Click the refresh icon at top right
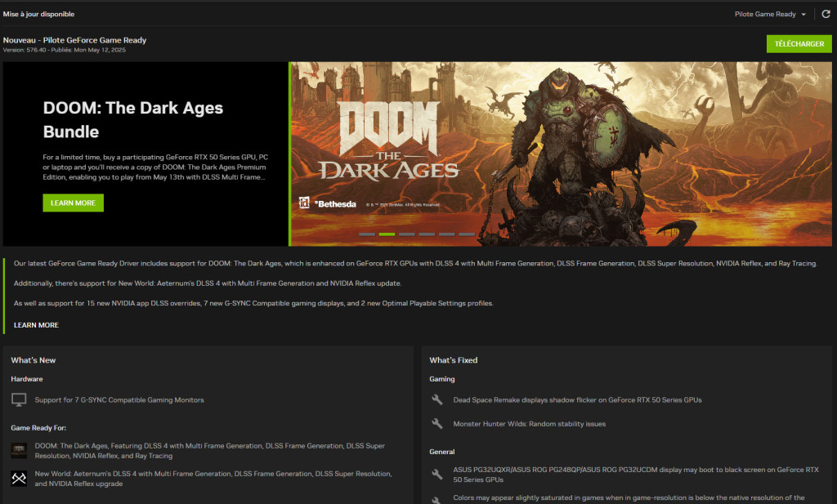This screenshot has height=504, width=837. point(826,15)
